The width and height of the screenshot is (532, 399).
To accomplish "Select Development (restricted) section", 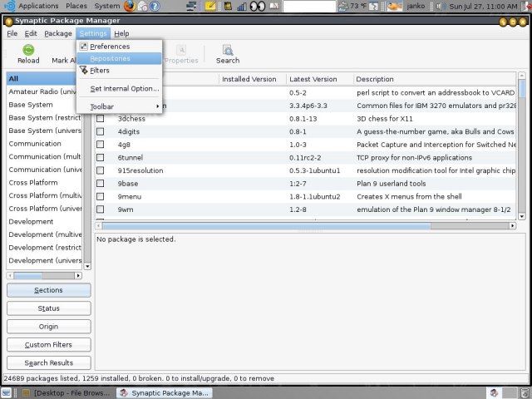I will [44, 248].
